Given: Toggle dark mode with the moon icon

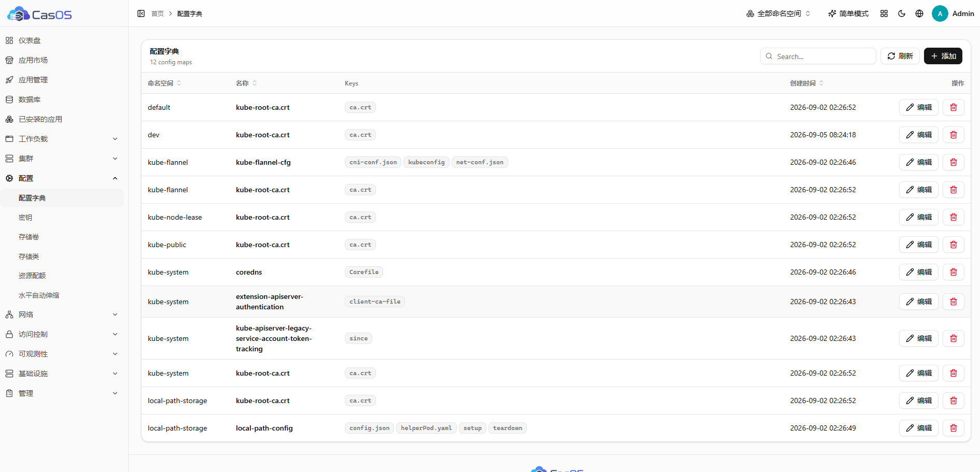Looking at the screenshot, I should point(902,13).
